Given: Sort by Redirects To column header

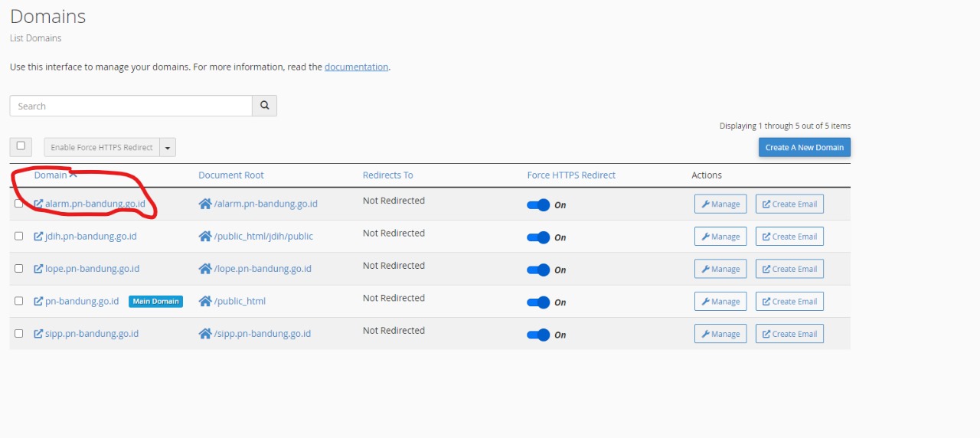Looking at the screenshot, I should click(x=387, y=175).
